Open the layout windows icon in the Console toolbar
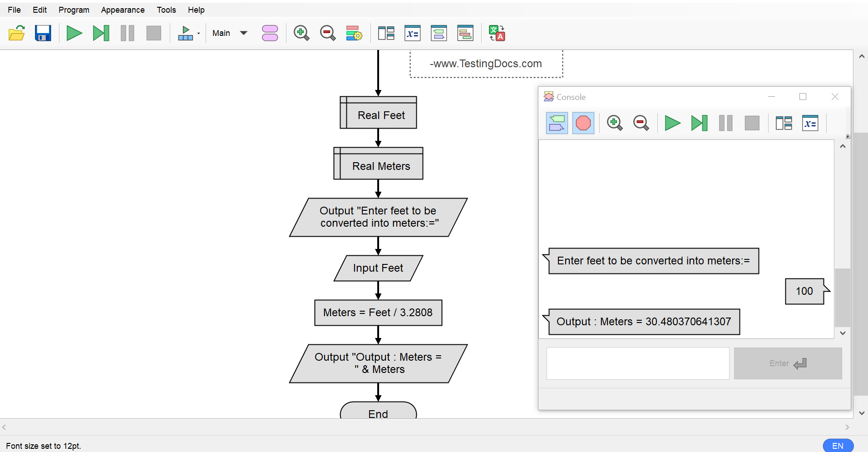Screen dimensions: 868x452 pyautogui.click(x=784, y=123)
